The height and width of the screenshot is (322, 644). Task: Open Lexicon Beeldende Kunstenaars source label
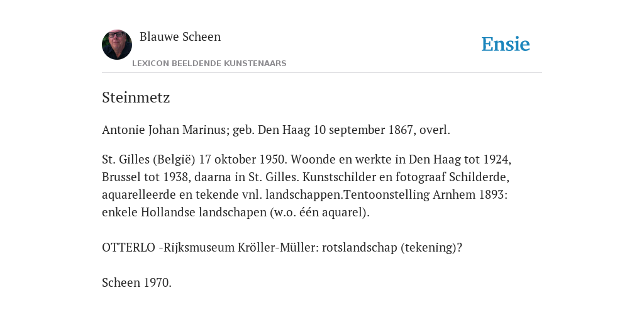[209, 64]
